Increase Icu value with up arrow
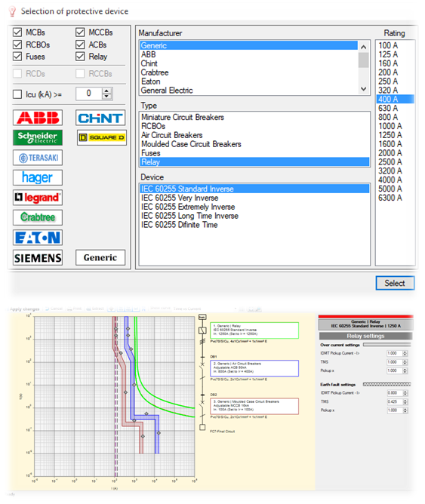 106,91
